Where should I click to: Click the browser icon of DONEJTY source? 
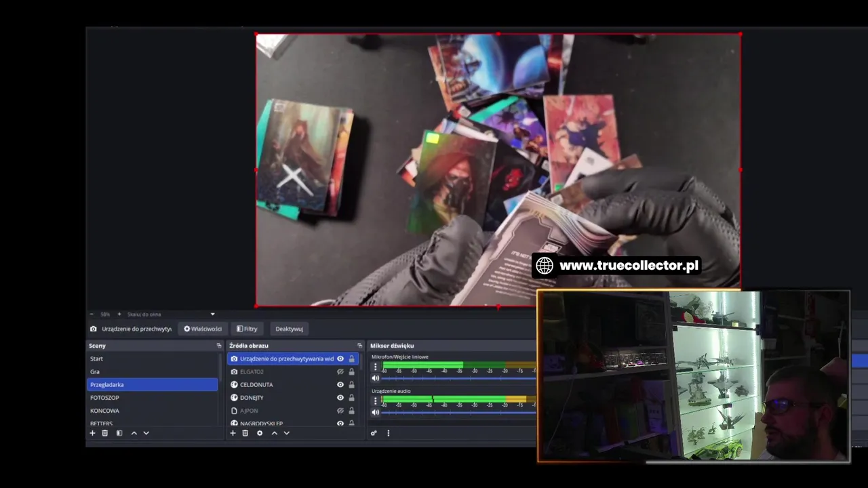[x=234, y=397]
